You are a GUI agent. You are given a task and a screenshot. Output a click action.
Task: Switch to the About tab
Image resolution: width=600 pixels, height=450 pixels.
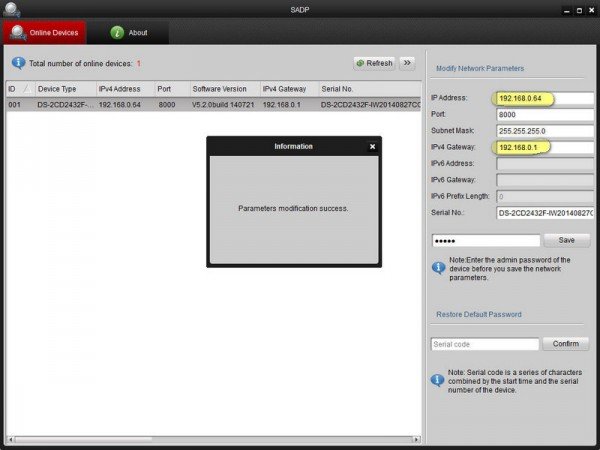[129, 33]
